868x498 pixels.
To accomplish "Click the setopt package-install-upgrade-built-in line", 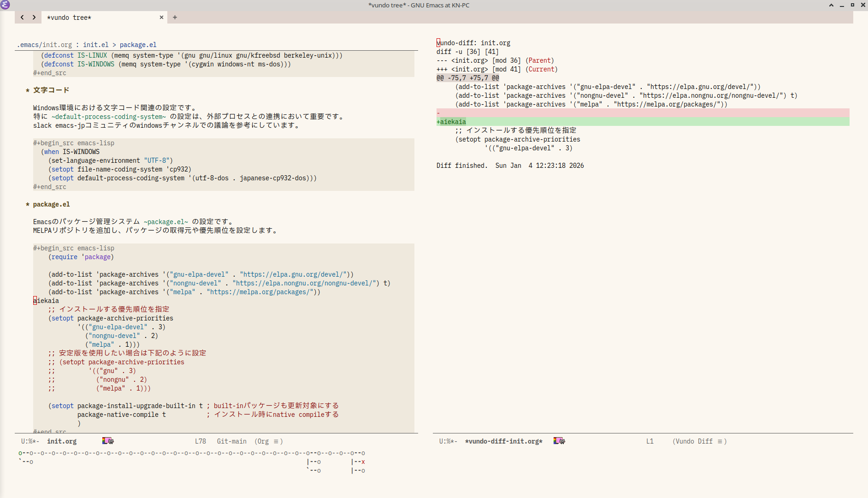I will [194, 406].
